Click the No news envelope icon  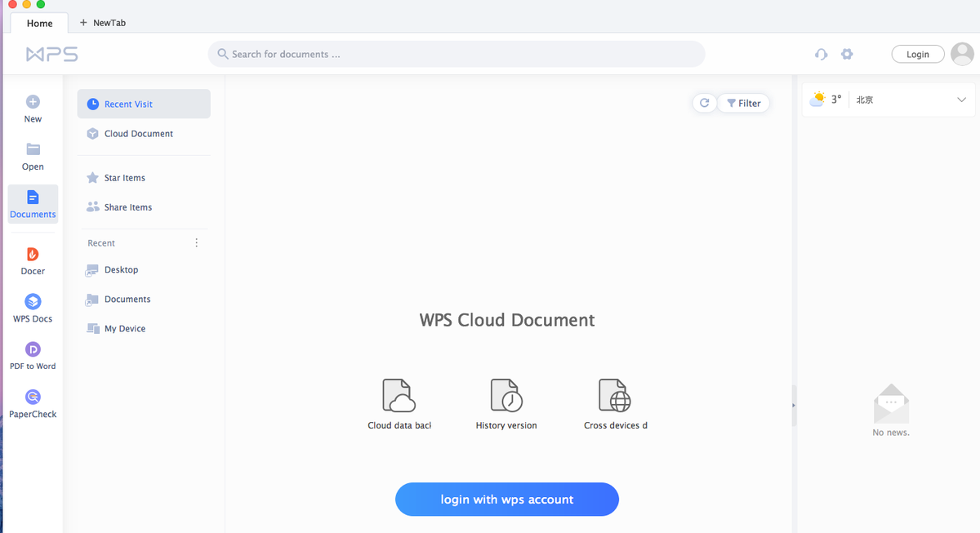pyautogui.click(x=891, y=404)
